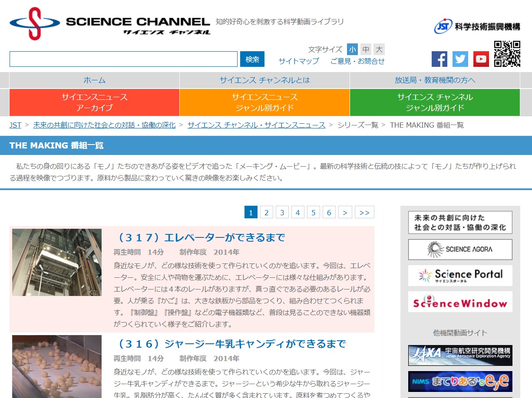532x398 pixels.
Task: Open the Science Window banner
Action: [x=460, y=302]
